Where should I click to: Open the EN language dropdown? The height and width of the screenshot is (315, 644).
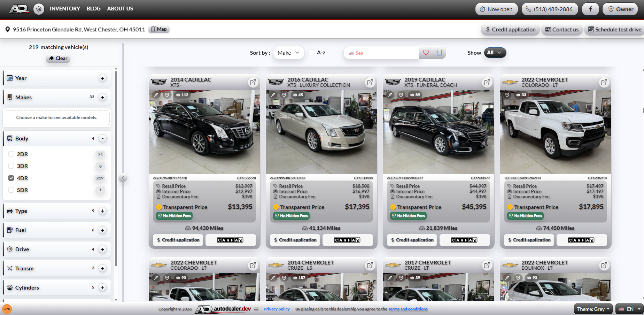(x=629, y=309)
